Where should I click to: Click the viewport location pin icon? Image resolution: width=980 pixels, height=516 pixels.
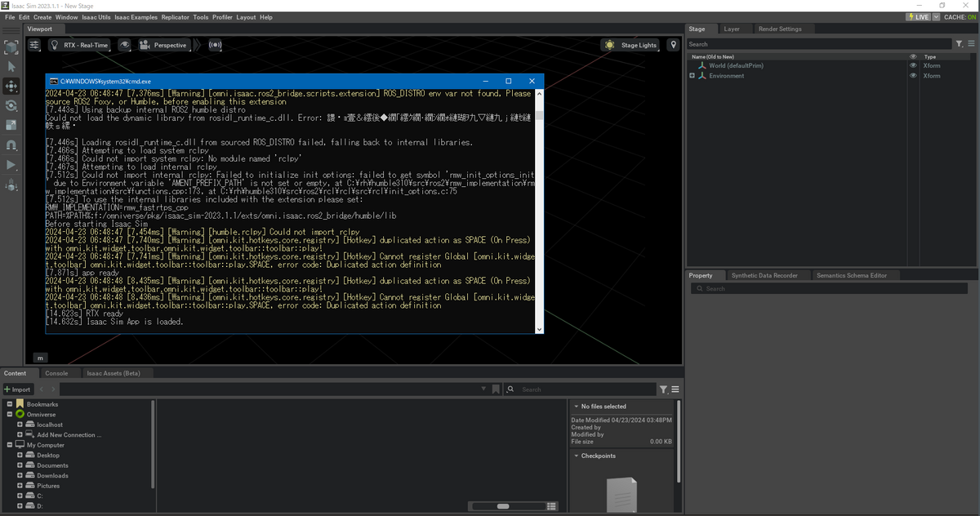click(673, 45)
